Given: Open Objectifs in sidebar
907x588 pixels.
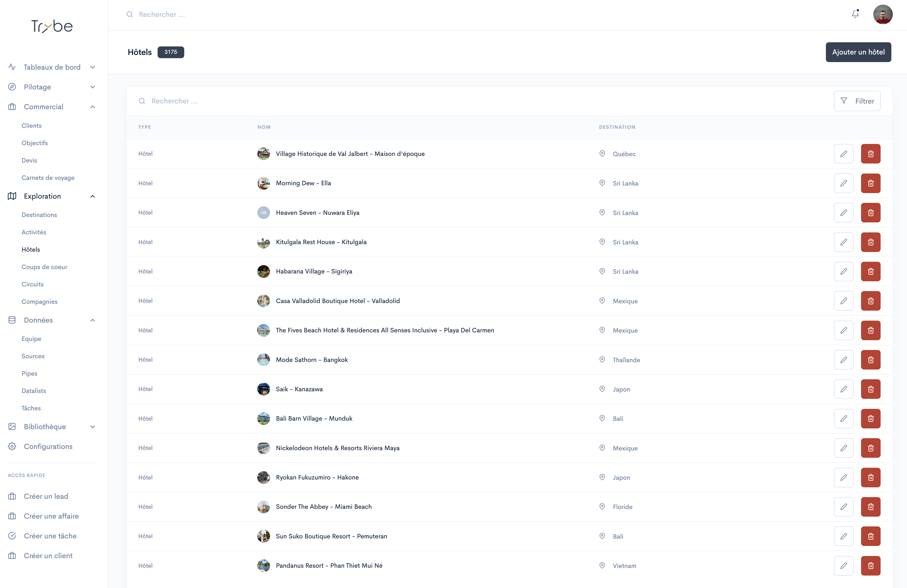Looking at the screenshot, I should [x=35, y=143].
